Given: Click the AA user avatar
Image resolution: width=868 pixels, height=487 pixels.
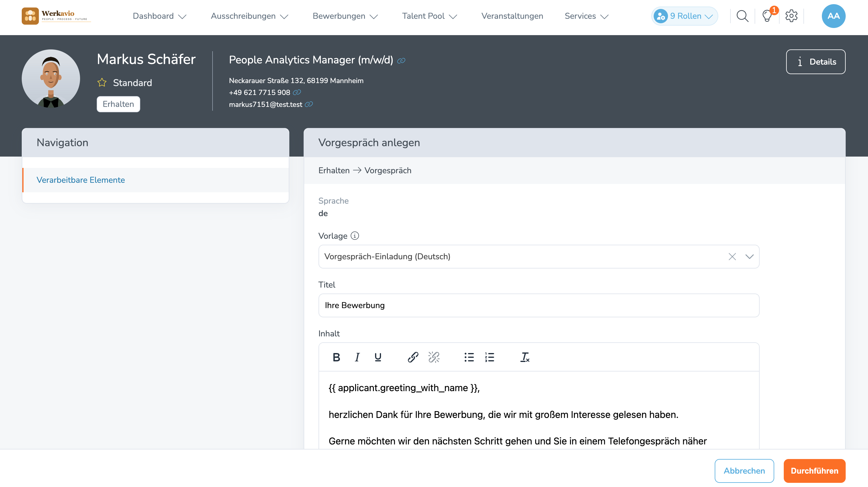Looking at the screenshot, I should [x=833, y=16].
